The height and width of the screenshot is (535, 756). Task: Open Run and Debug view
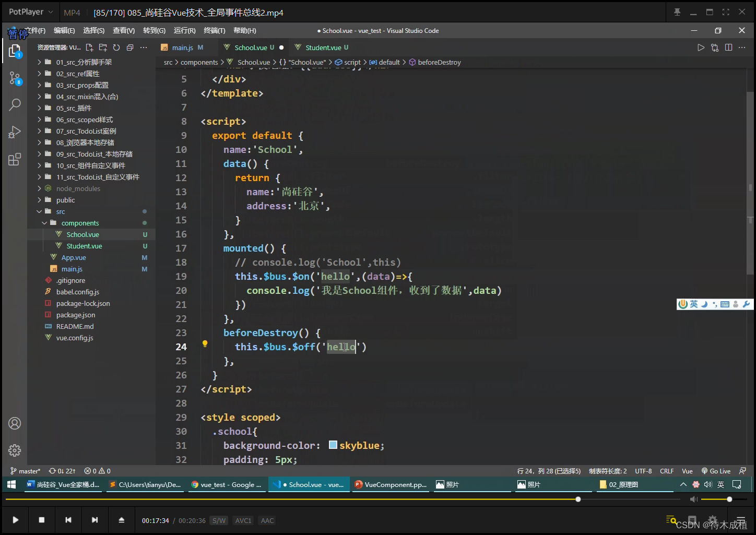point(15,132)
